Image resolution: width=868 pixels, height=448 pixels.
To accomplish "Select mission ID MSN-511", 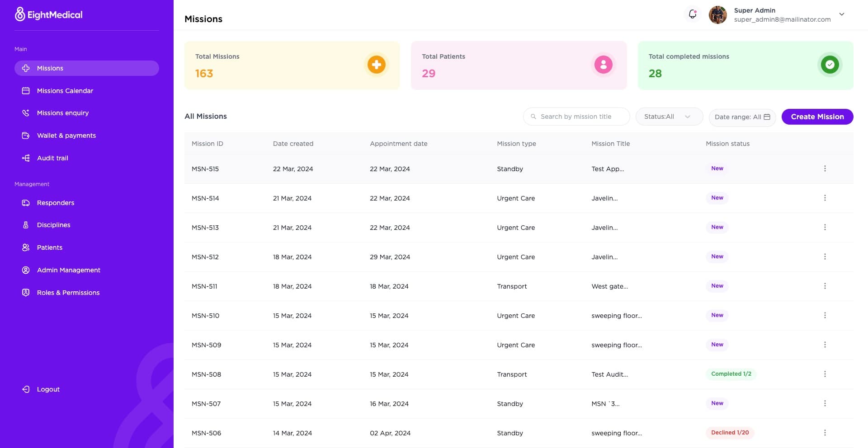I will (x=204, y=286).
